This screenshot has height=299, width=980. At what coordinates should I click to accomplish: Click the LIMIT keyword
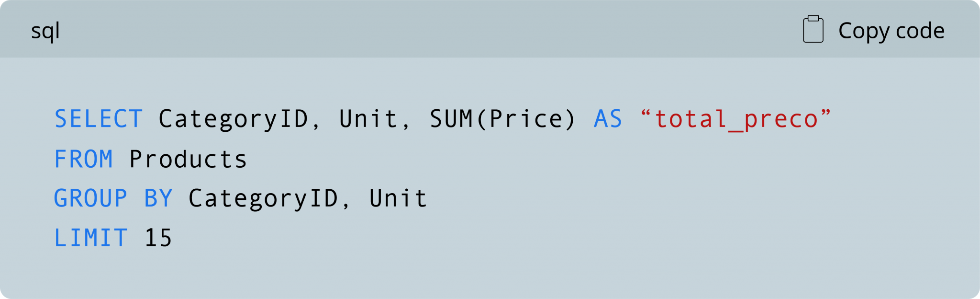tap(91, 236)
